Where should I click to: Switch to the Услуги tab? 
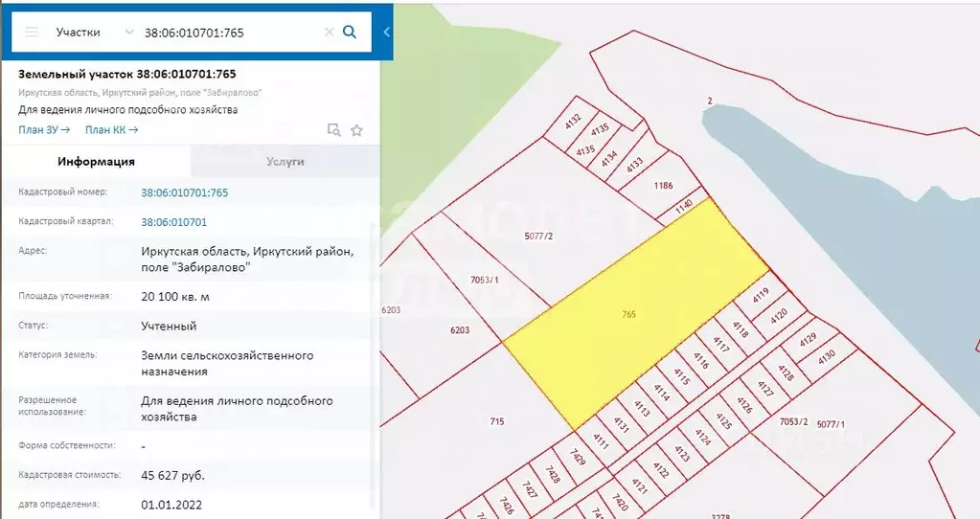[x=285, y=161]
